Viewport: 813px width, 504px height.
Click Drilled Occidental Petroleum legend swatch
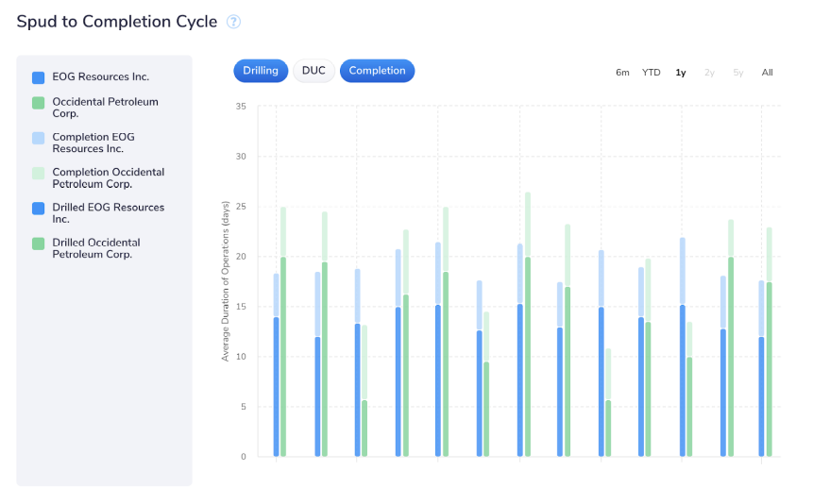39,244
